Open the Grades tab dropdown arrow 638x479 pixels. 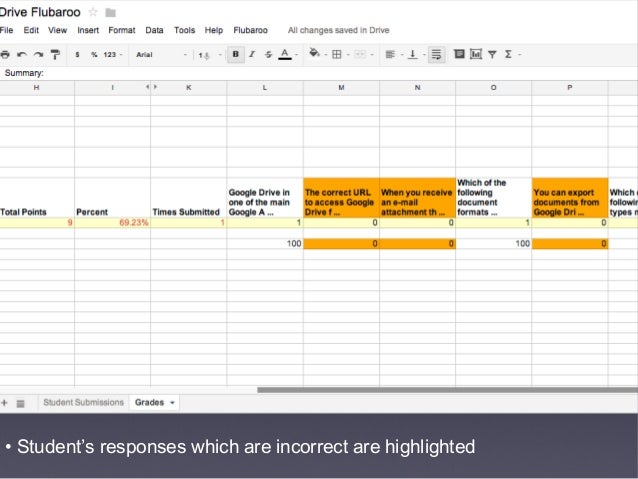click(172, 403)
